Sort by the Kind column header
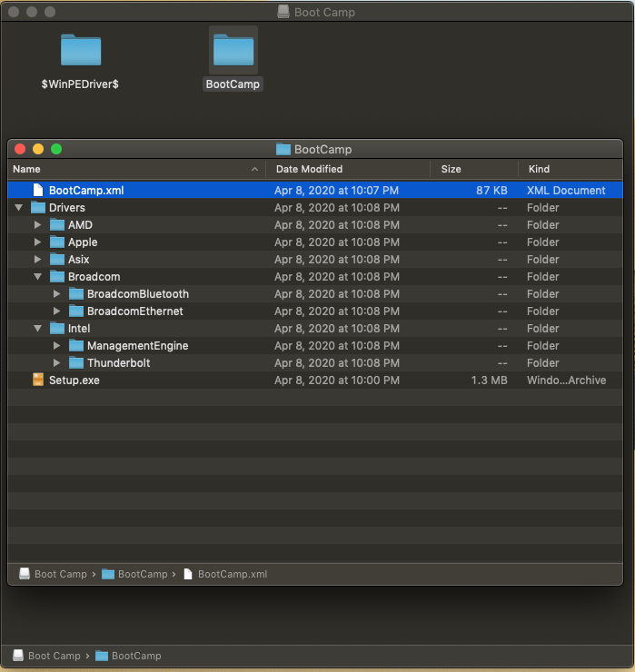635x672 pixels. click(571, 169)
